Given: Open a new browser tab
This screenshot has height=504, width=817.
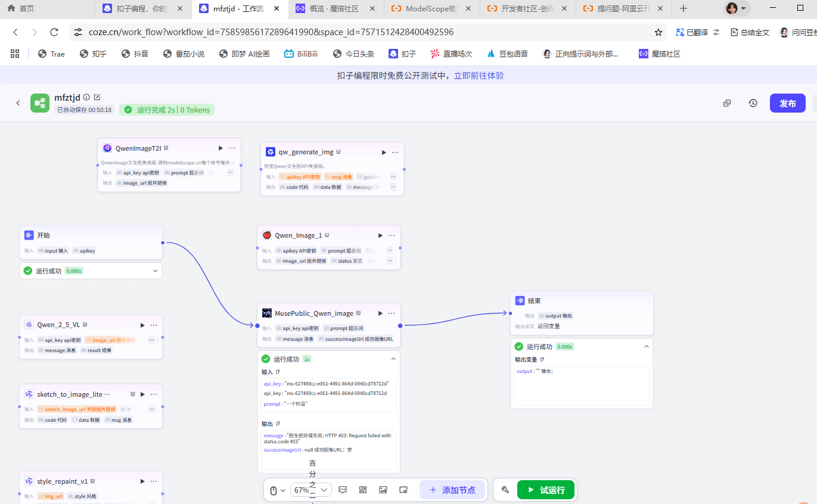Looking at the screenshot, I should (x=684, y=8).
